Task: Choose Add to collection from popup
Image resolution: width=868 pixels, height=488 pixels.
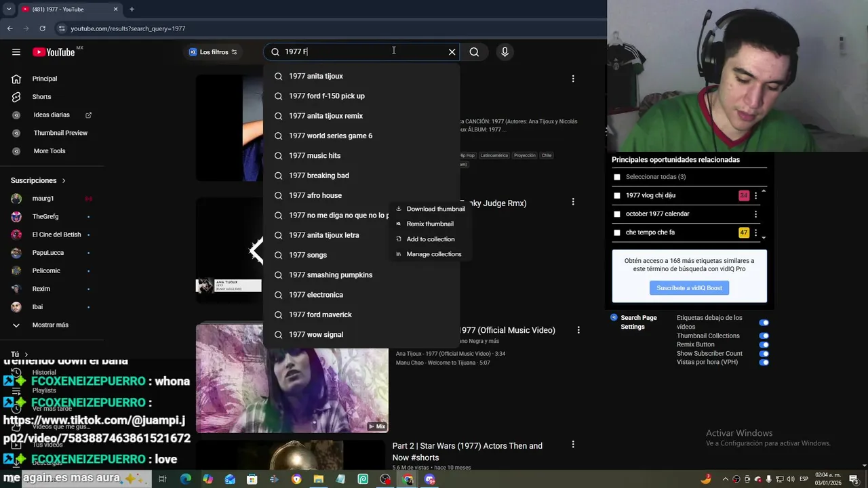Action: point(430,239)
